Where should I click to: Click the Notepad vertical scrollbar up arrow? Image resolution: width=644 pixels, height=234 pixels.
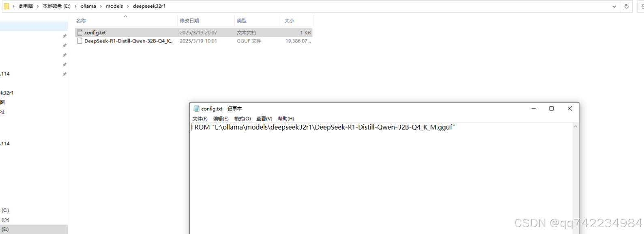click(575, 127)
